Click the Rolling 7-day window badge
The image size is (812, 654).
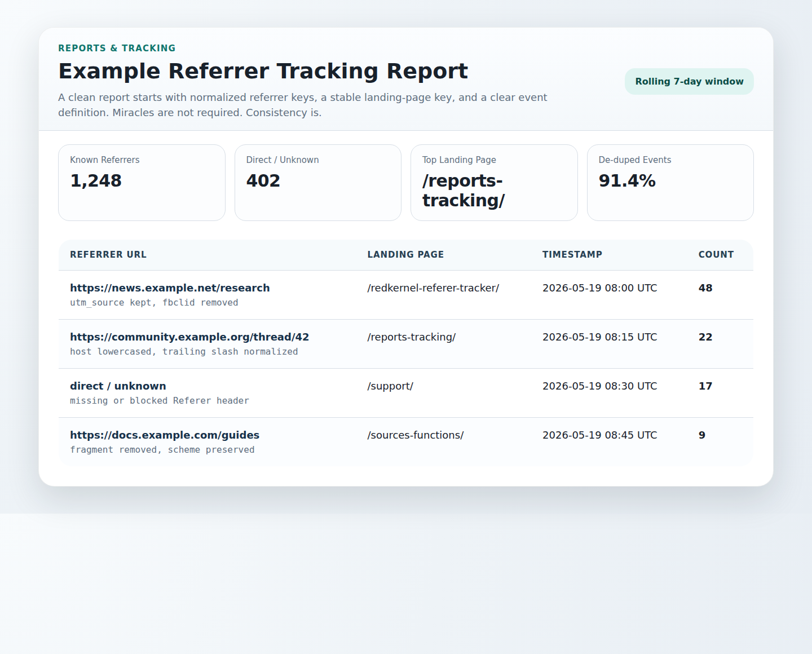click(x=689, y=81)
